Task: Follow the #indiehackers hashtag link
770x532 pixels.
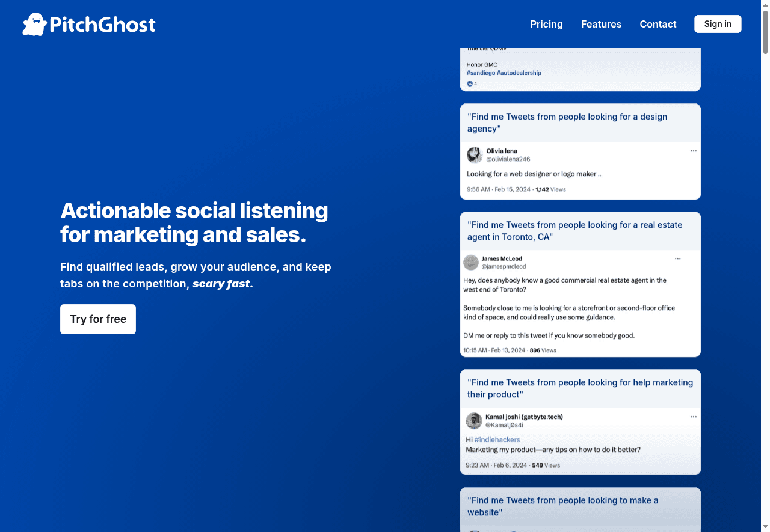Action: (497, 439)
